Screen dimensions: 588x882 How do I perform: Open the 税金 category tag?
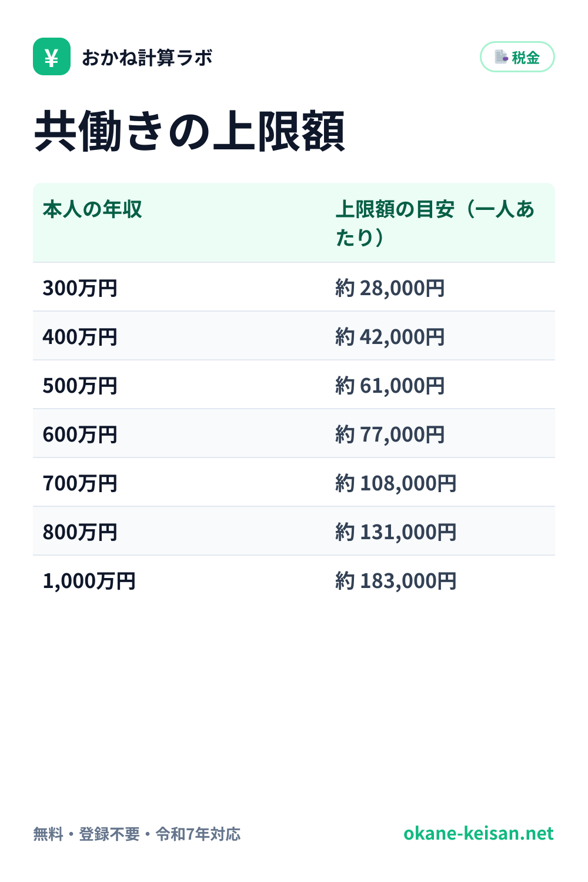[517, 57]
